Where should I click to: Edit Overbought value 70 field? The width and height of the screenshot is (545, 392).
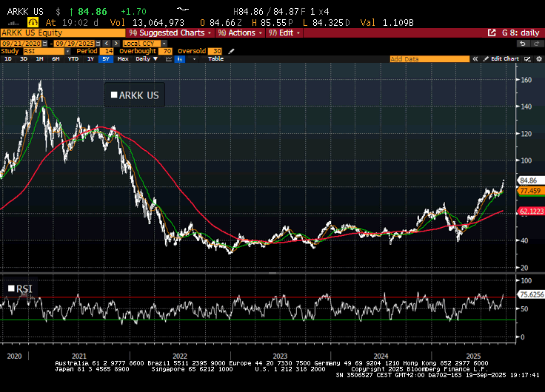(x=165, y=51)
